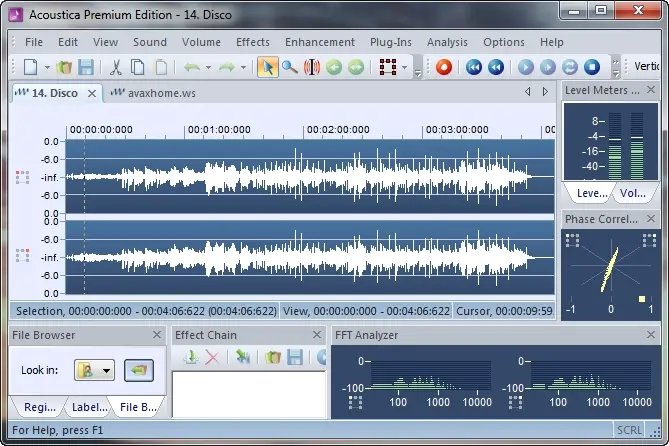Insert effect into the Effect Chain
The image size is (669, 446).
tap(191, 357)
